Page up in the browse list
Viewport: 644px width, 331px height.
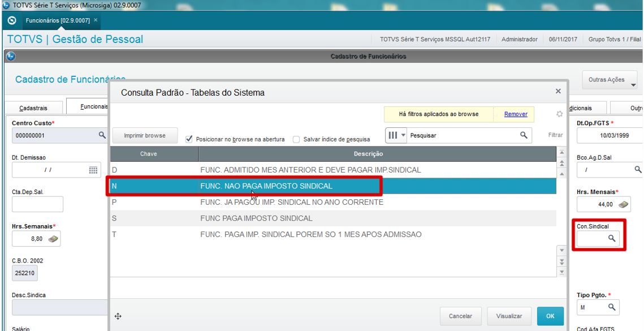(x=562, y=164)
